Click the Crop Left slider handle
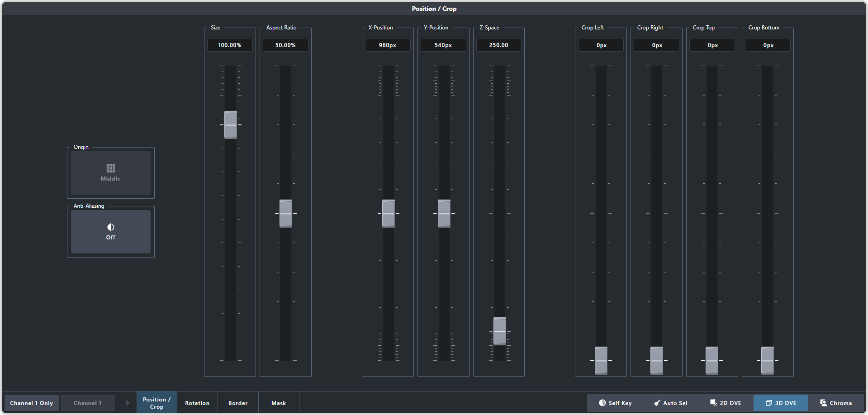Screen dimensions: 868x415 point(601,361)
